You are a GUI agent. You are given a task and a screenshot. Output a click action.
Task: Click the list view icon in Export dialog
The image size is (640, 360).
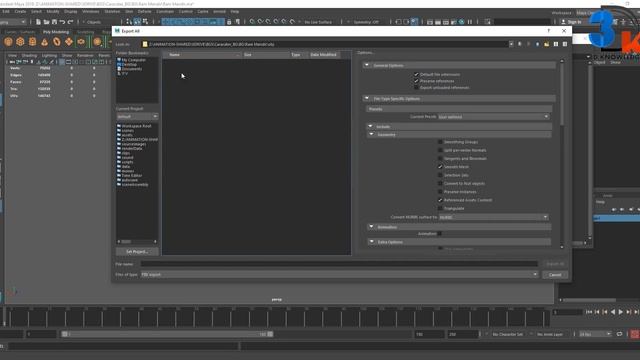(x=556, y=44)
